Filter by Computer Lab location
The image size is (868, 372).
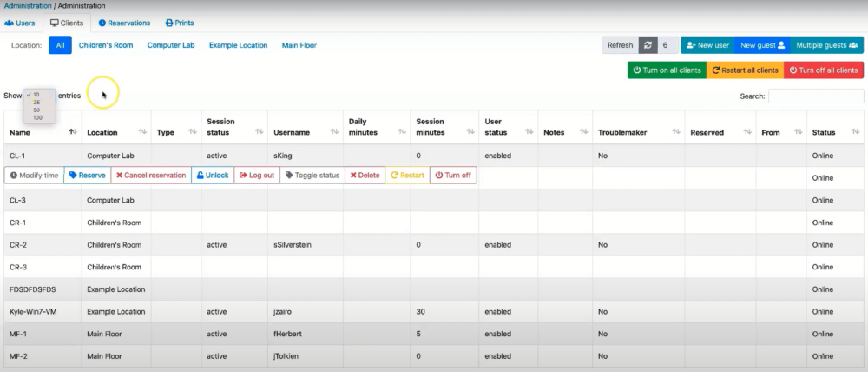pyautogui.click(x=171, y=45)
